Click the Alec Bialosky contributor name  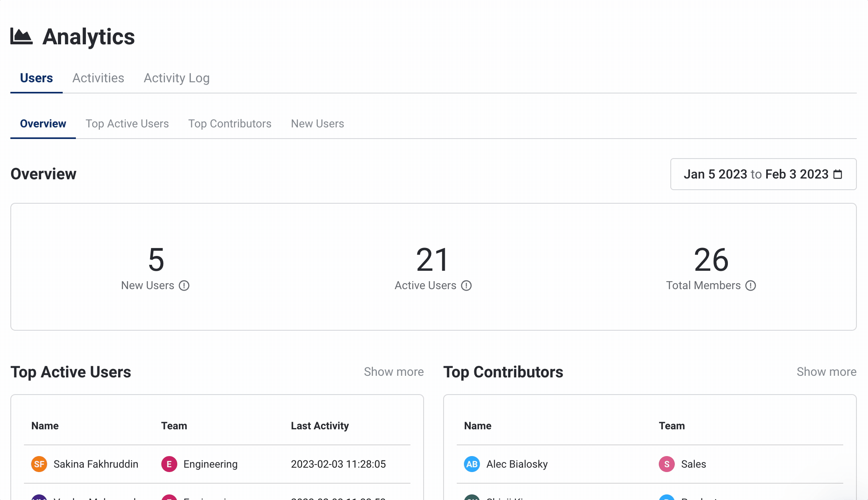click(517, 464)
